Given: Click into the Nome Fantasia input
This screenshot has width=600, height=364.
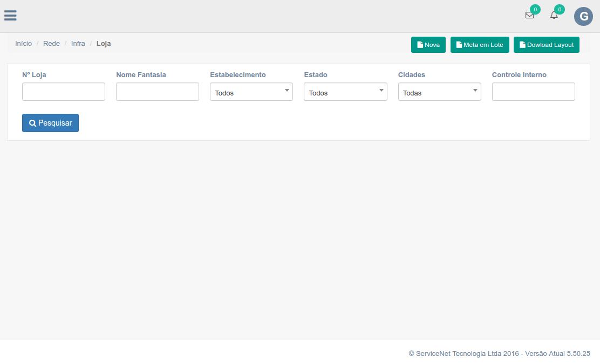Looking at the screenshot, I should pyautogui.click(x=158, y=92).
